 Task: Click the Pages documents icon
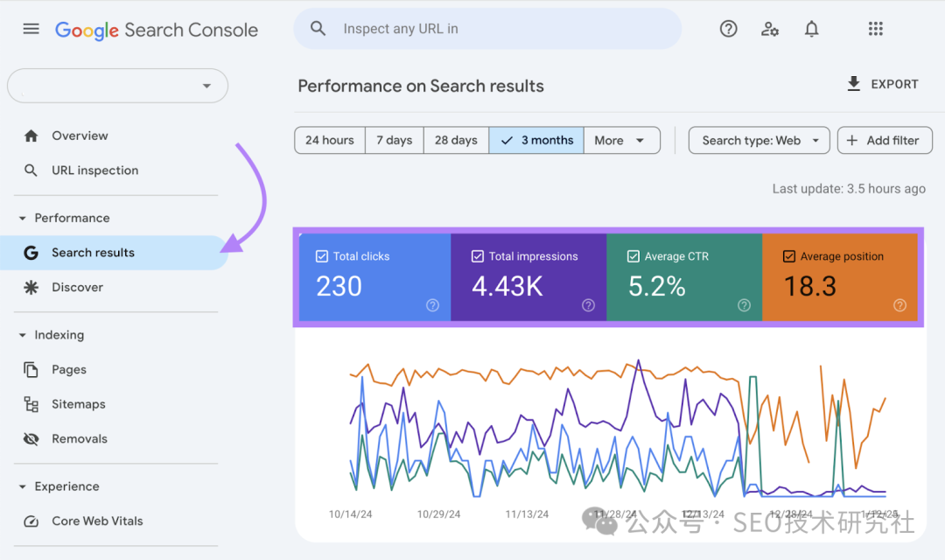point(31,369)
